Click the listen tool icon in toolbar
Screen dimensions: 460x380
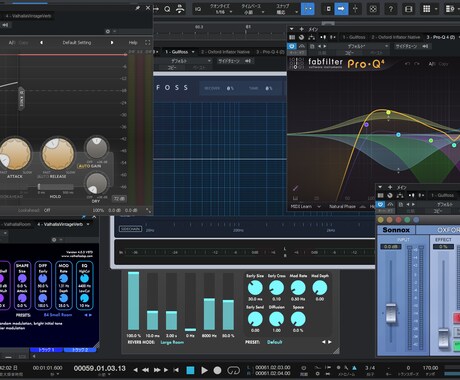(180, 9)
